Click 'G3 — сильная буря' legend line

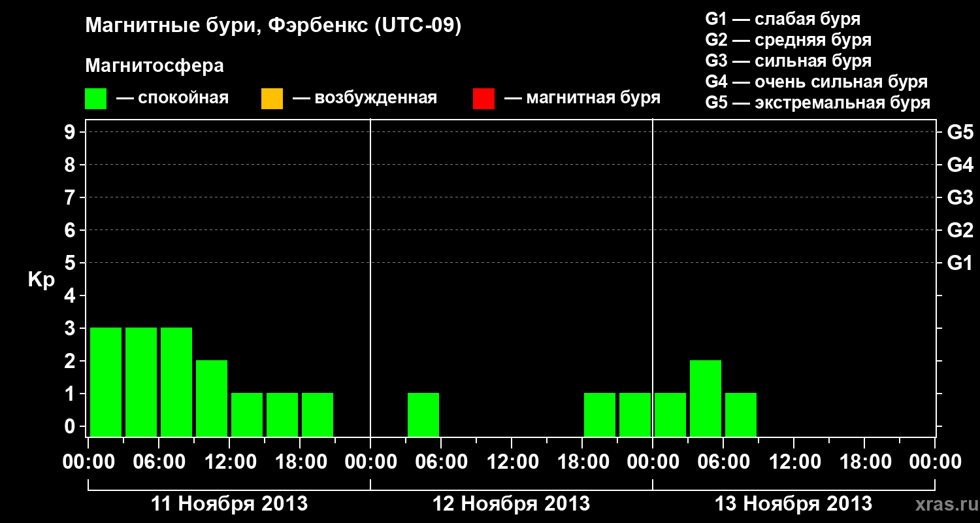pyautogui.click(x=789, y=61)
